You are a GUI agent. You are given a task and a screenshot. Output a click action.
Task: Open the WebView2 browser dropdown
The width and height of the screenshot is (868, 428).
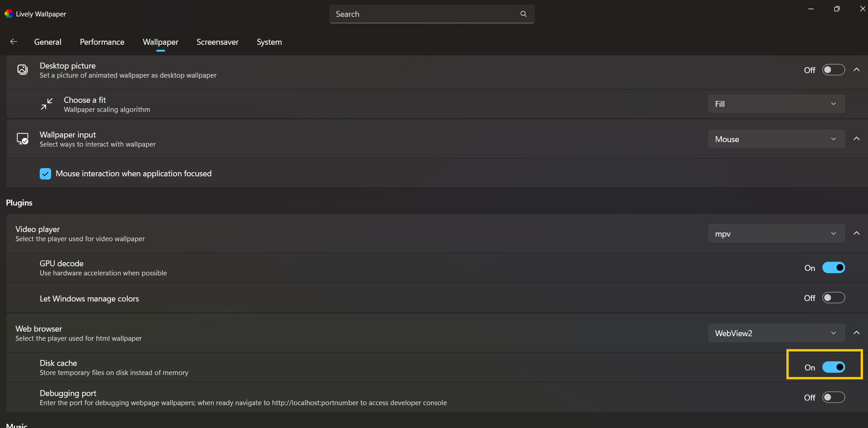tap(776, 333)
